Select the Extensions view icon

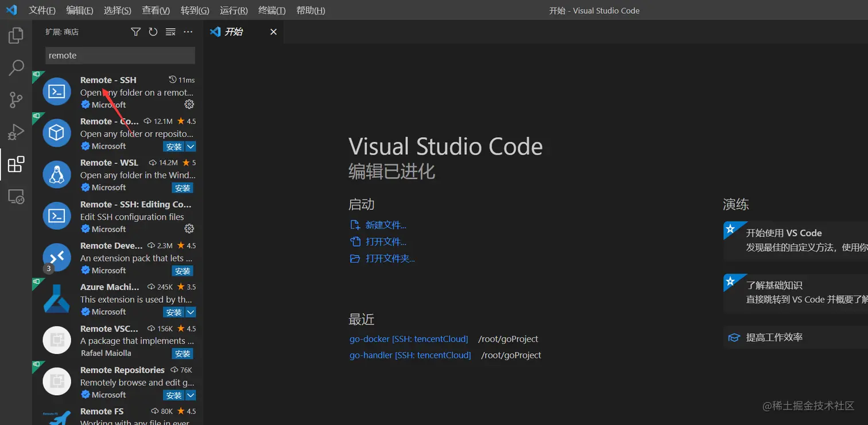click(x=16, y=165)
